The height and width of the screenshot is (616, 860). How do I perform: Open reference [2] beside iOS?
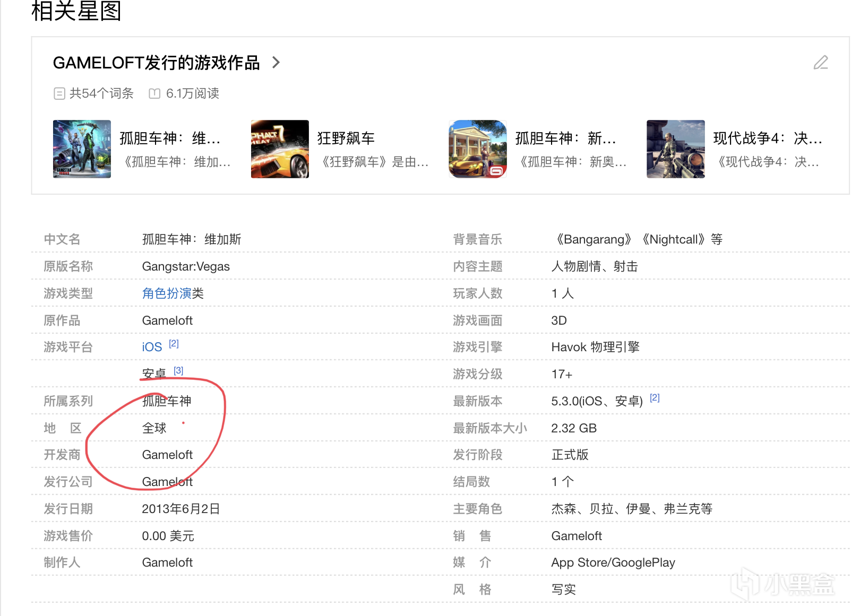coord(174,344)
